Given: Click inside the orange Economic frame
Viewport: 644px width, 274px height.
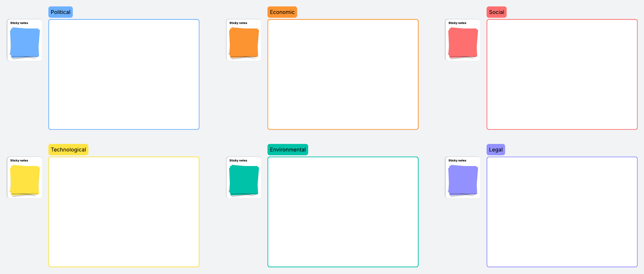Looking at the screenshot, I should (343, 74).
